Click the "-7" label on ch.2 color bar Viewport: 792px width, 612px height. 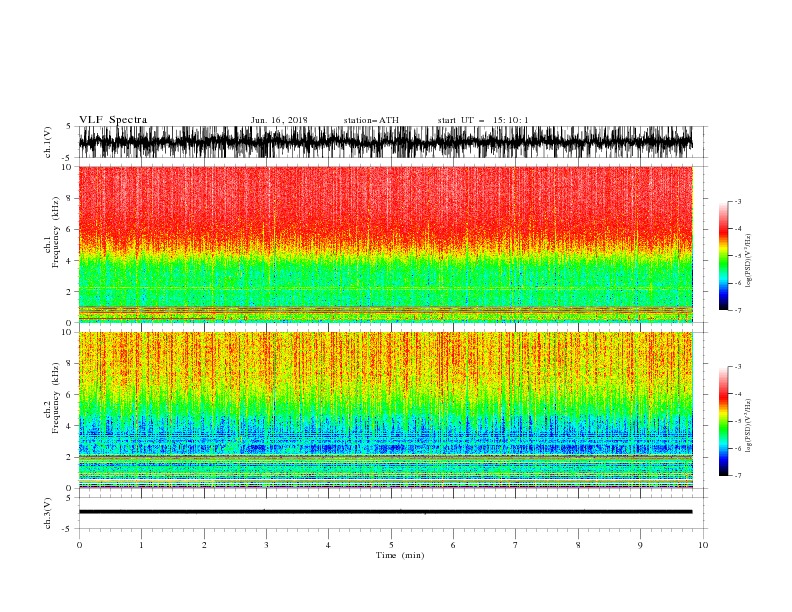[x=738, y=475]
